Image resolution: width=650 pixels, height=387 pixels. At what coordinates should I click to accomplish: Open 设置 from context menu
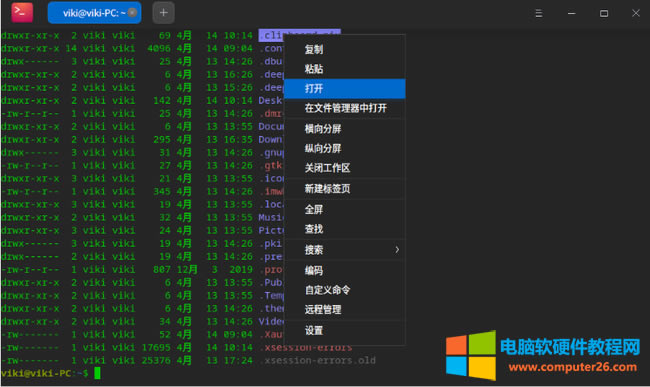[x=344, y=331]
